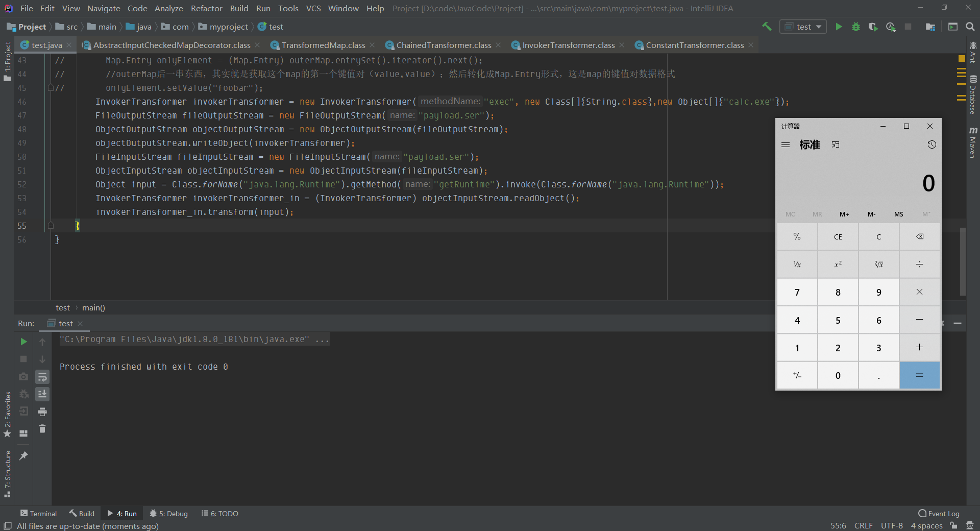Viewport: 980px width, 531px height.
Task: Click the UTF-8 encoding in the status bar
Action: click(x=891, y=526)
